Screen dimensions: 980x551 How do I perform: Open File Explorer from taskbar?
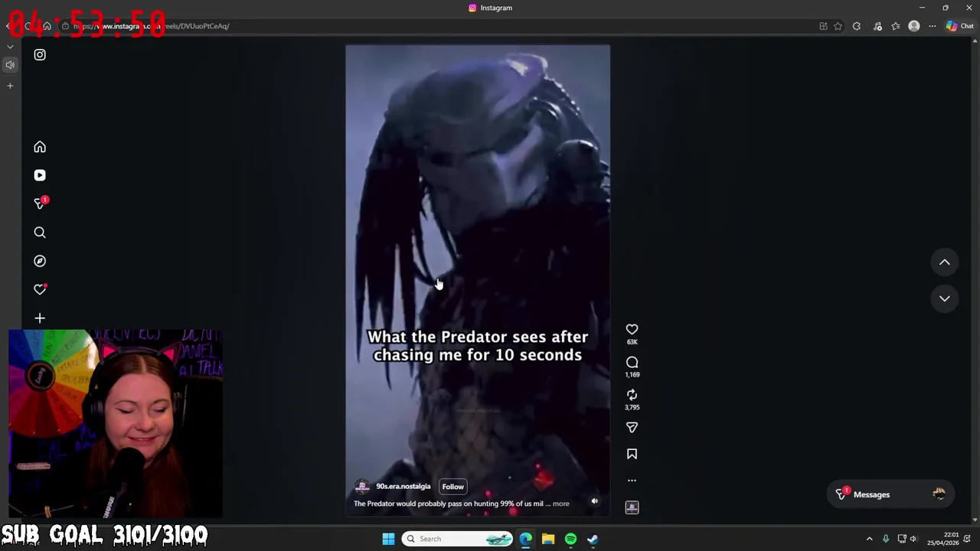point(548,539)
